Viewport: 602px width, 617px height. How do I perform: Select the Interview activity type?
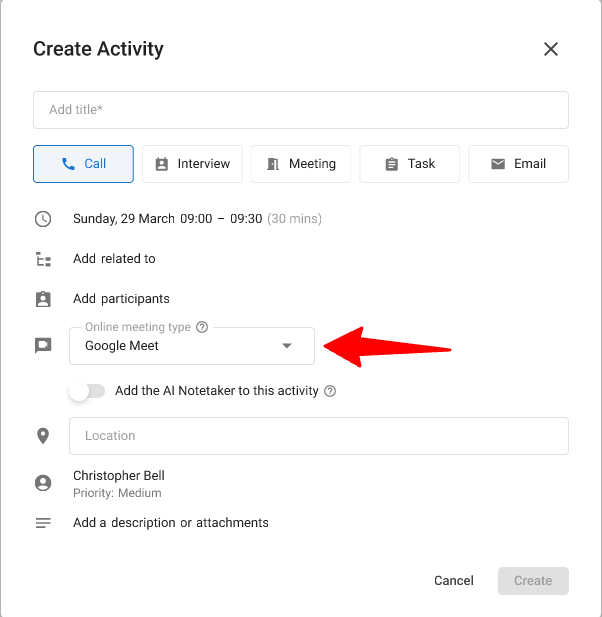192,164
